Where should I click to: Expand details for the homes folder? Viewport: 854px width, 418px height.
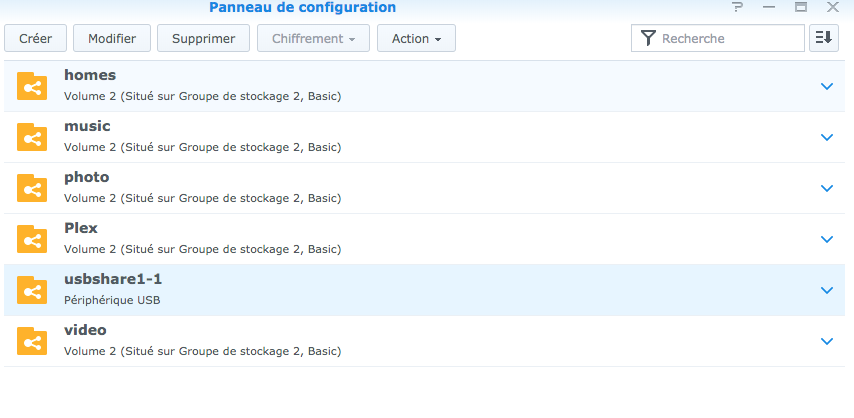coord(826,86)
